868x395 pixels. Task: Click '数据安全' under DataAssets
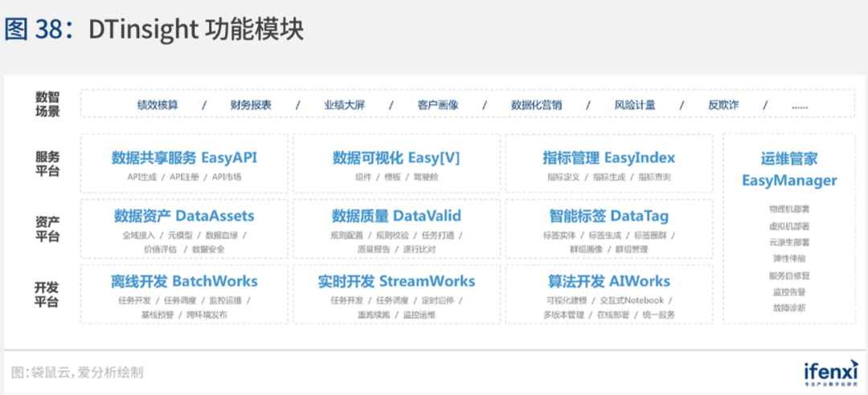coord(209,250)
